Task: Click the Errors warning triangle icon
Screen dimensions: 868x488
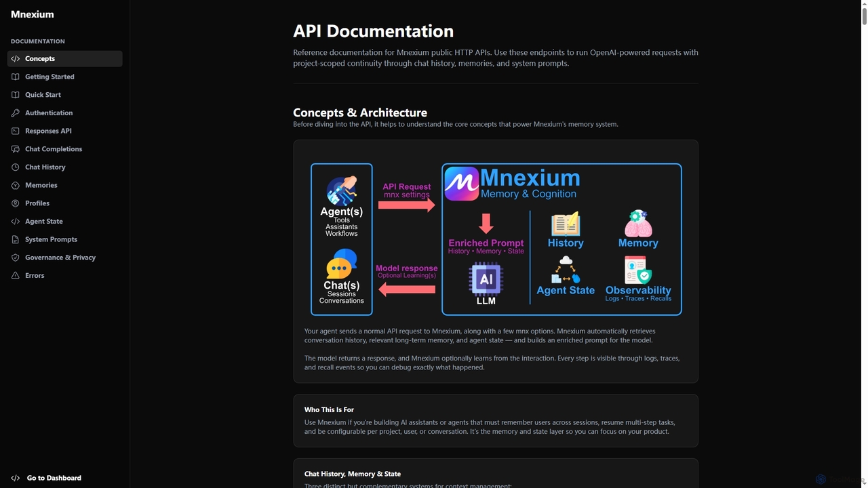Action: pyautogui.click(x=16, y=276)
